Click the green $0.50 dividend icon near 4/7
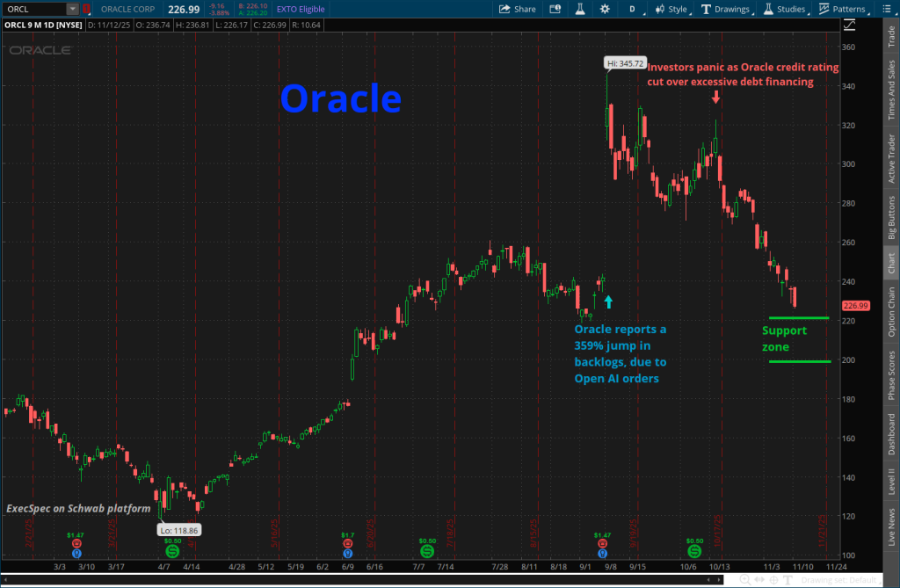This screenshot has height=588, width=900. point(172,551)
